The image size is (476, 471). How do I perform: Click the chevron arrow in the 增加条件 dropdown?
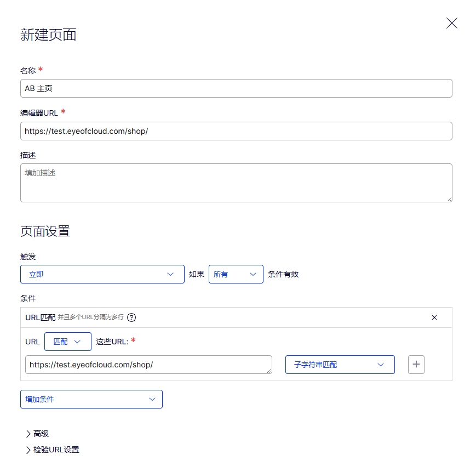[x=152, y=399]
